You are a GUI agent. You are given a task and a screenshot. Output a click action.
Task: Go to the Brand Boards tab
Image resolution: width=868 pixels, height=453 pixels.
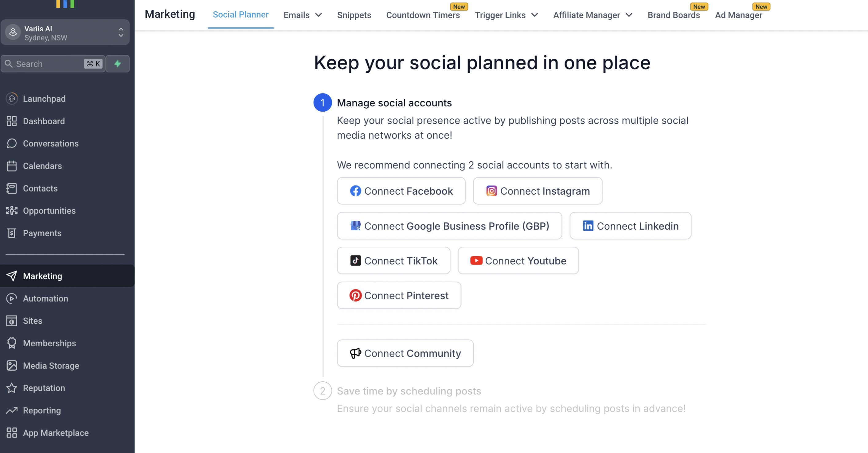[673, 15]
